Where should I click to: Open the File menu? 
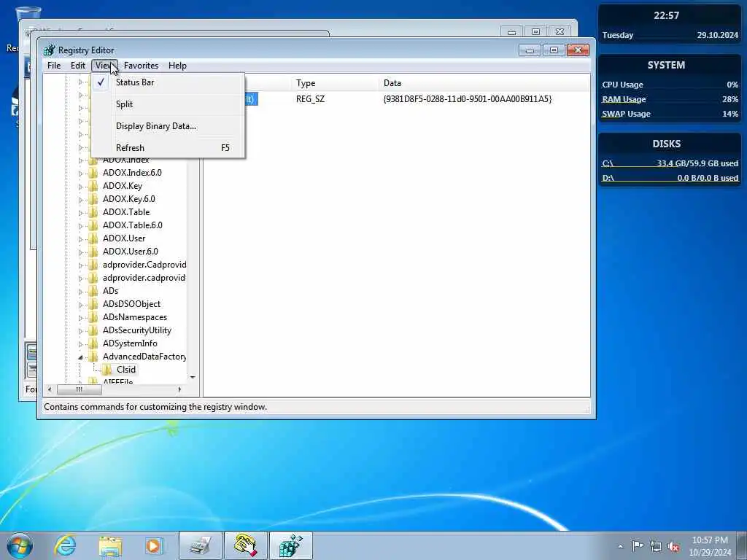(54, 66)
